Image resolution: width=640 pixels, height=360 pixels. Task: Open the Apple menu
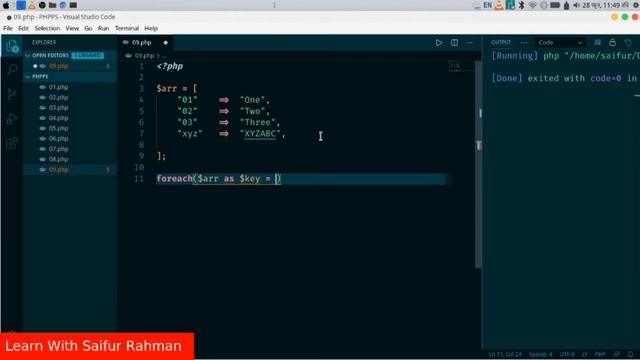coord(6,5)
